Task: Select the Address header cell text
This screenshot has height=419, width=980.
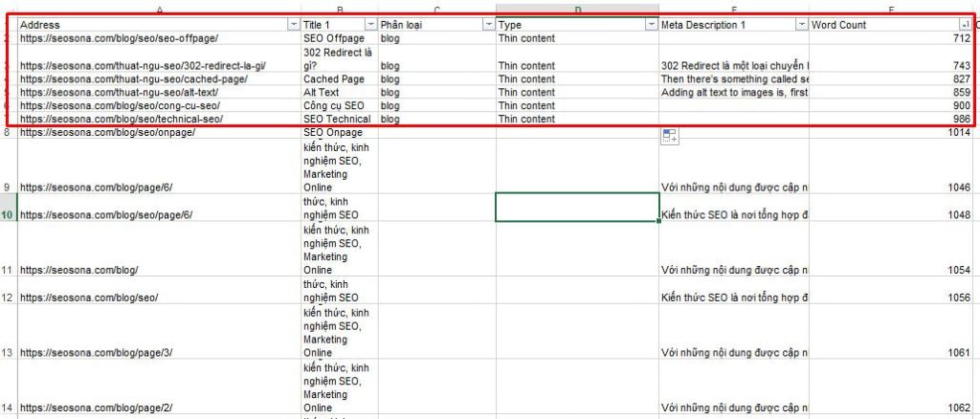Action: 40,25
